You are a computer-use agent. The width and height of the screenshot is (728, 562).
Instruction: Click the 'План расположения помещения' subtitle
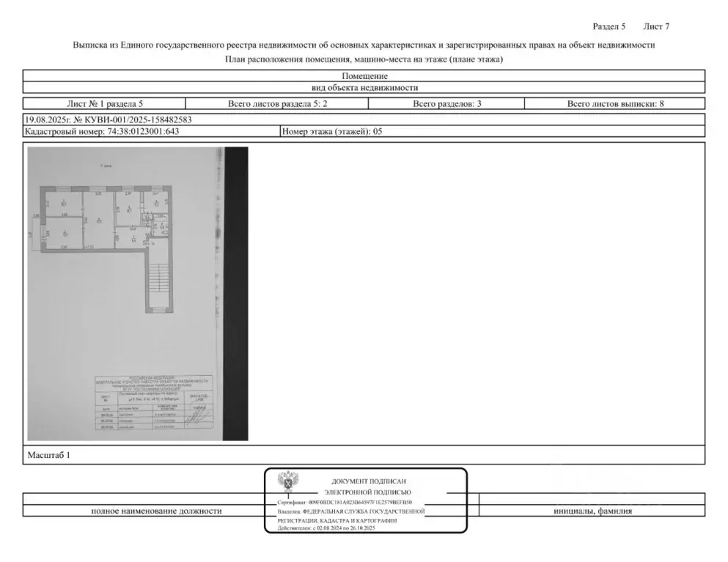click(x=364, y=59)
